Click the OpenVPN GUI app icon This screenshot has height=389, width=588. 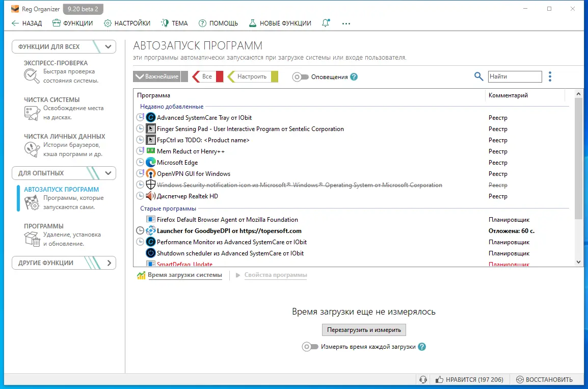(150, 174)
